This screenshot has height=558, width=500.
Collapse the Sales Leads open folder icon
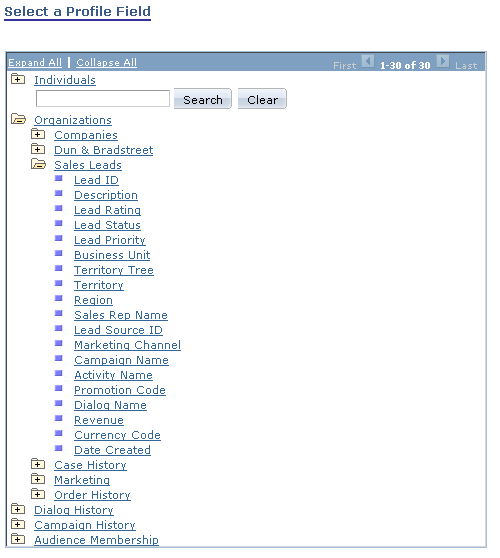click(38, 164)
